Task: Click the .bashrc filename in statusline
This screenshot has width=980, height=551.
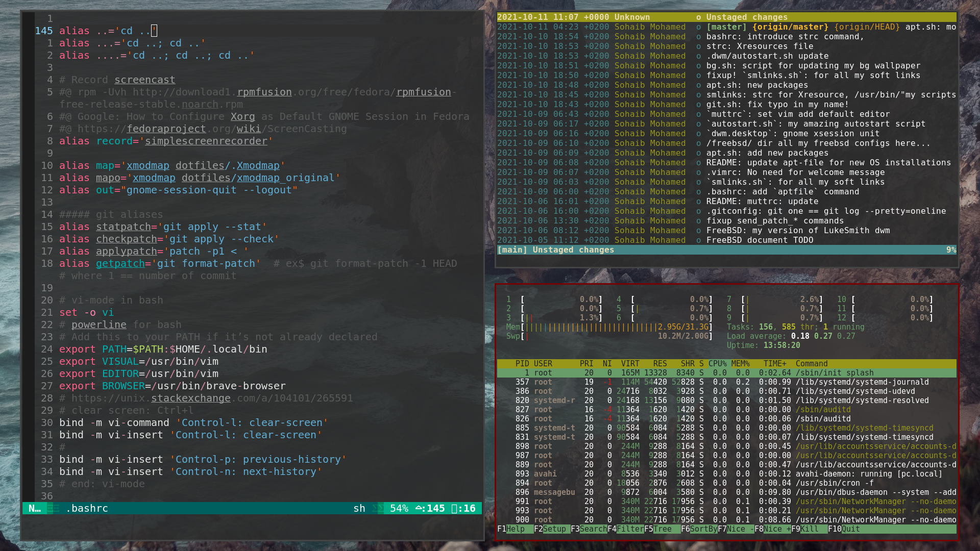Action: 87,508
